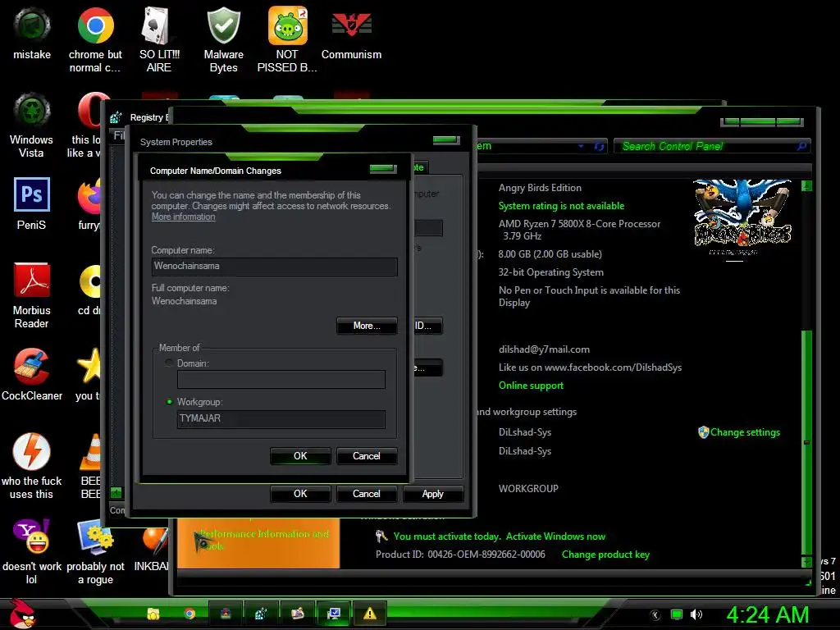Open the volume speaker tray icon
This screenshot has width=840, height=630.
pyautogui.click(x=696, y=614)
